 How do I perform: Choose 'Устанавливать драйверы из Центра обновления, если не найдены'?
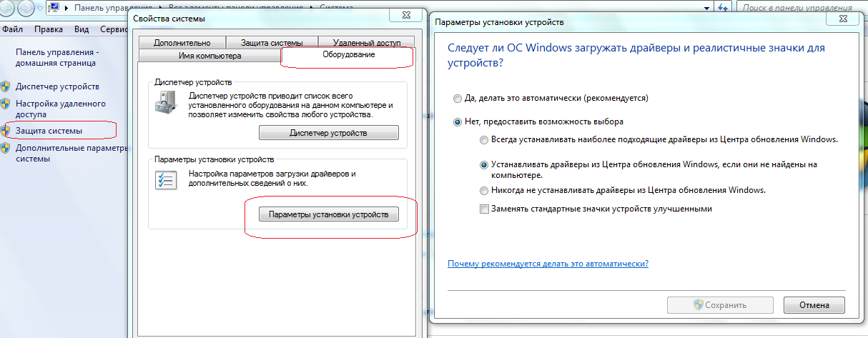484,164
